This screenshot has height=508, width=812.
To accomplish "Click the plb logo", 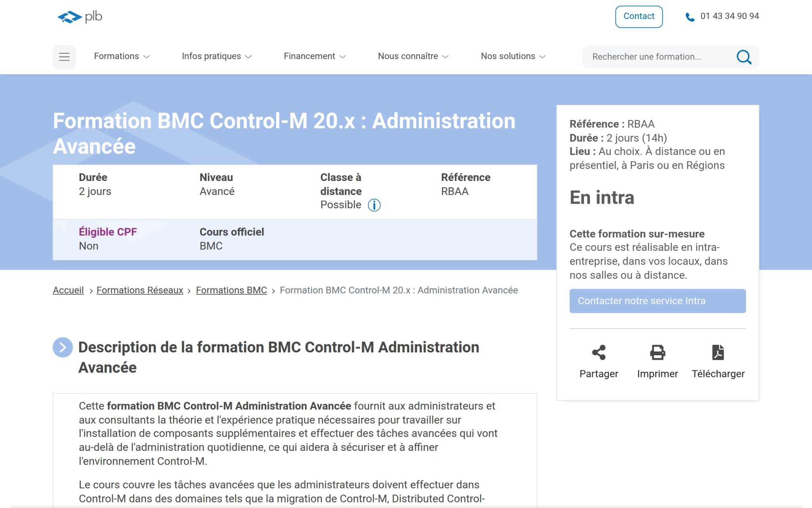I will point(80,17).
